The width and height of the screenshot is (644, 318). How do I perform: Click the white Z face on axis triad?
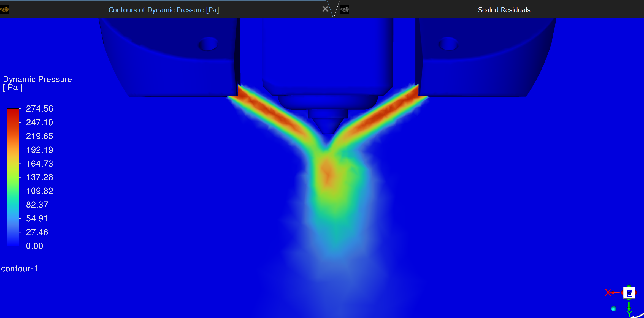629,293
